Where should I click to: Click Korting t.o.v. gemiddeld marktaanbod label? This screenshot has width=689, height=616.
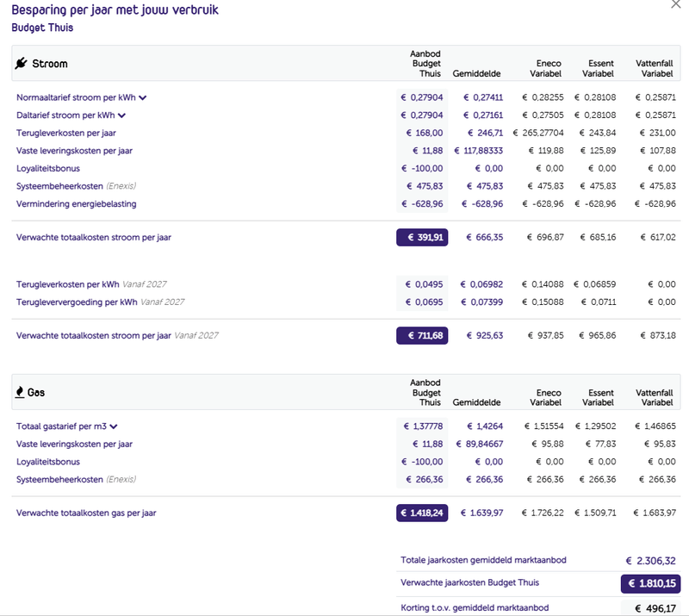(475, 607)
